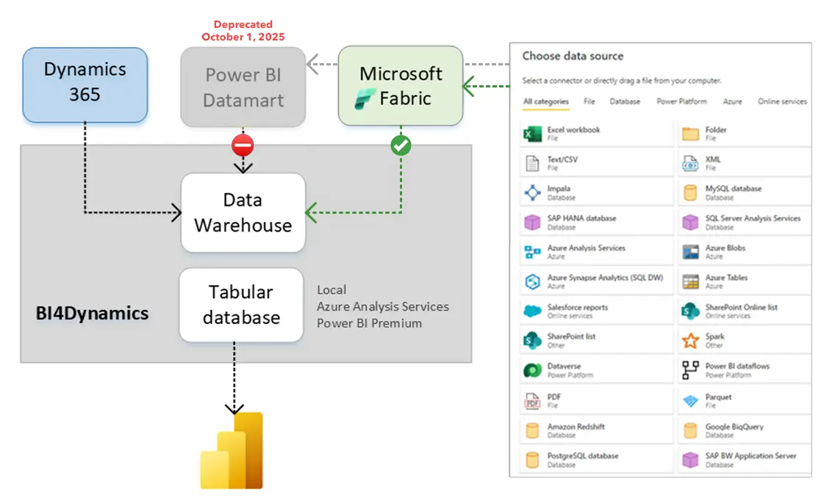
Task: Open the Azure category tab
Action: pyautogui.click(x=732, y=101)
